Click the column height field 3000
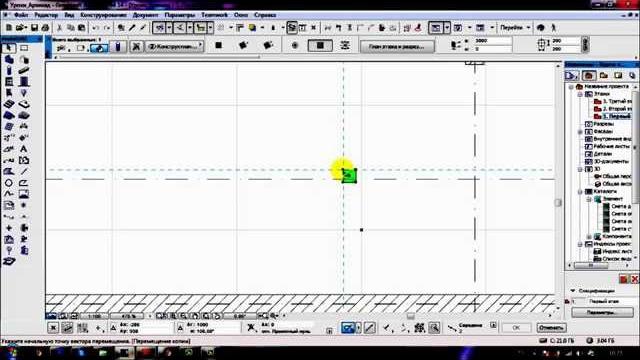Image resolution: width=640 pixels, height=360 pixels. [x=492, y=41]
